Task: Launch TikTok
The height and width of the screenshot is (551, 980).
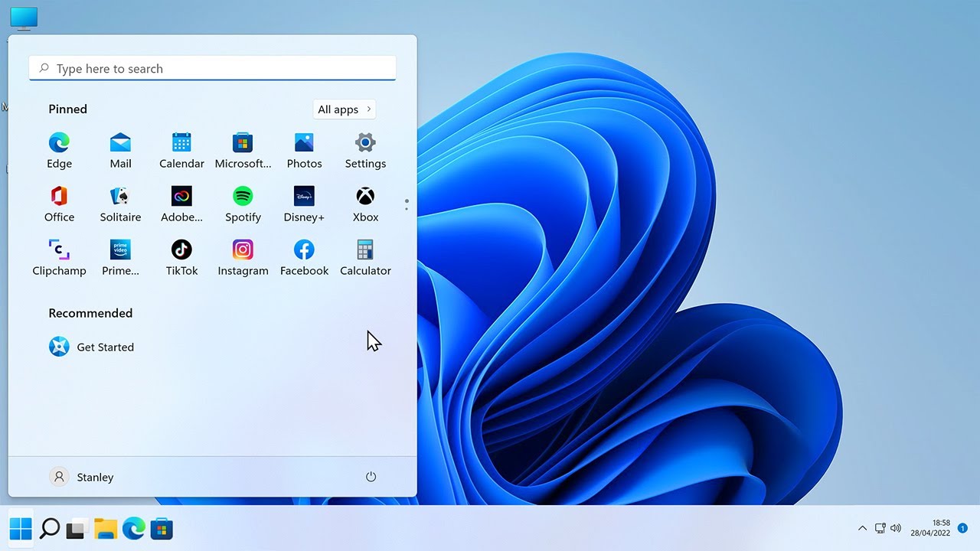Action: [181, 258]
